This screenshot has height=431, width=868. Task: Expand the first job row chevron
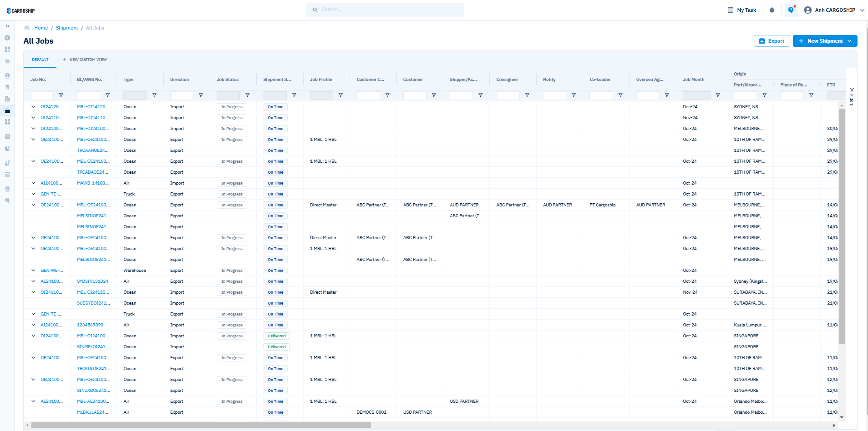tap(33, 107)
